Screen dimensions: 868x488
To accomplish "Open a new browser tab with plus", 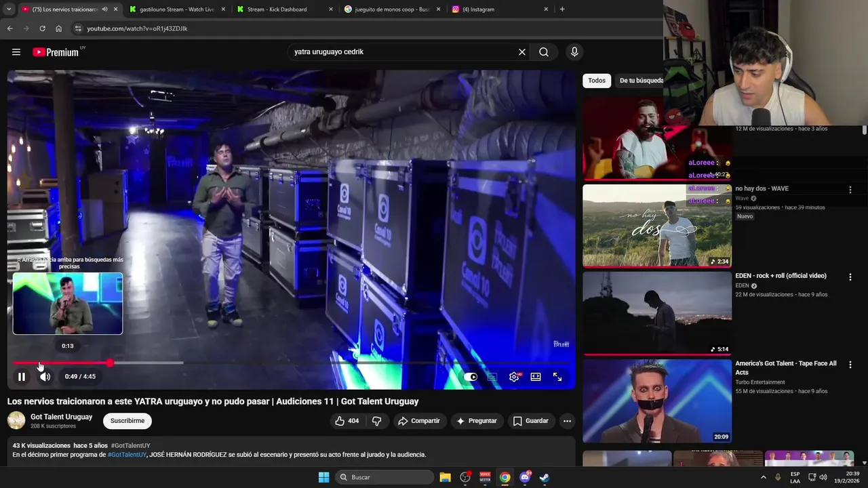I will 562,9.
